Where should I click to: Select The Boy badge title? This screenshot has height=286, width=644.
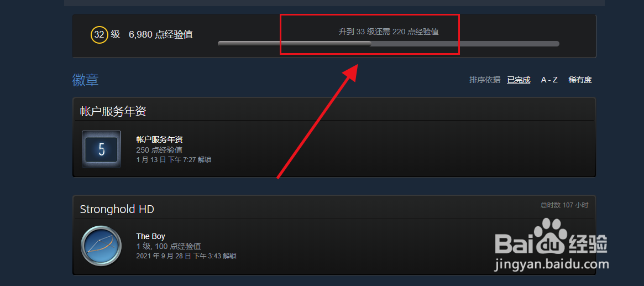(x=151, y=236)
